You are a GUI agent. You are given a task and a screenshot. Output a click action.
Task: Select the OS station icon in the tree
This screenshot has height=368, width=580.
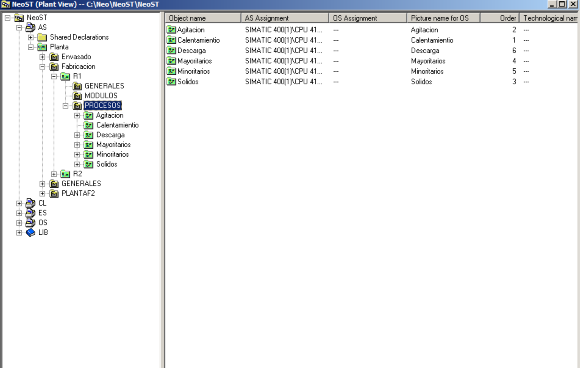(x=30, y=223)
